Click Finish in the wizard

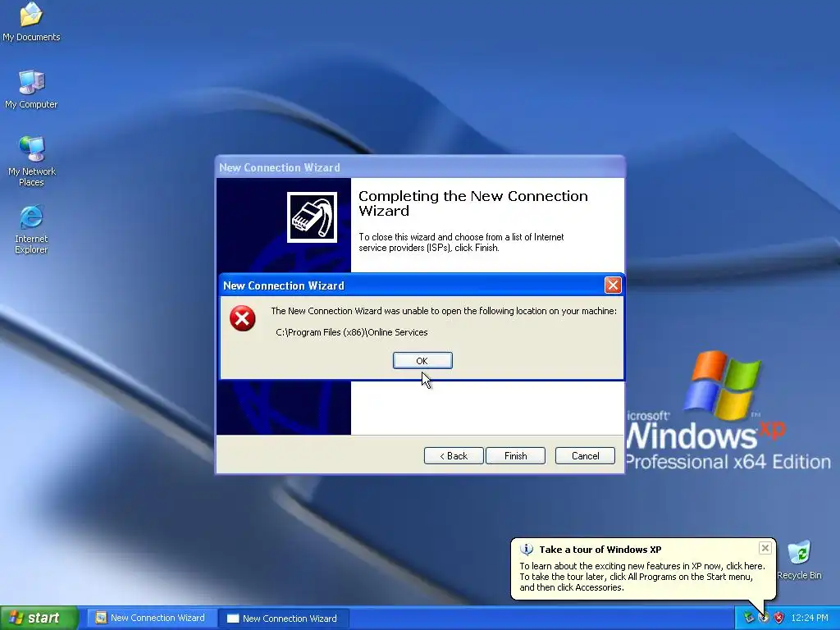[x=515, y=456]
